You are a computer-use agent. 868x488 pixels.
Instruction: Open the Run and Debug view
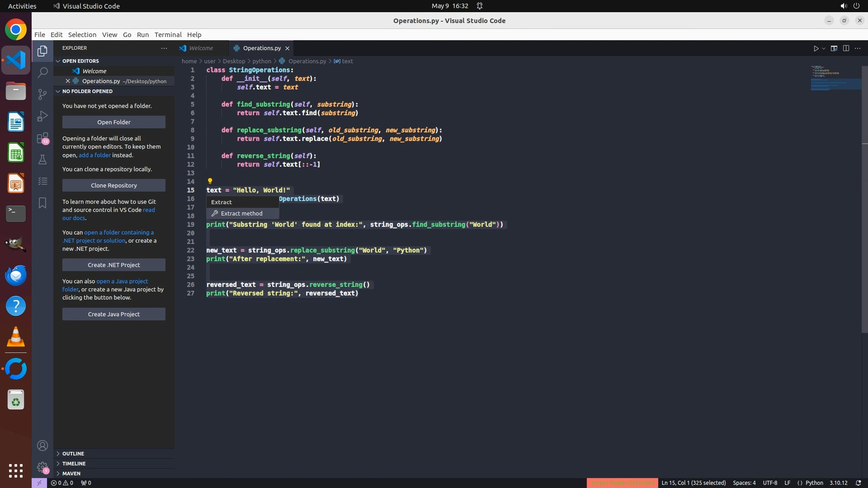[x=42, y=116]
